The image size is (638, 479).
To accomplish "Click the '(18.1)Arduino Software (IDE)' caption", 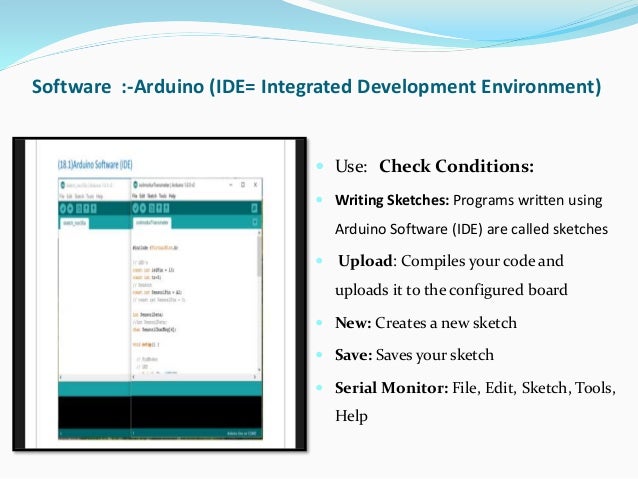I will click(95, 165).
